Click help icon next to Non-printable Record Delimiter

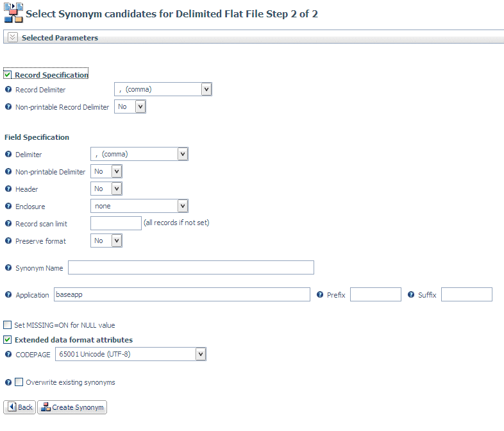(8, 106)
